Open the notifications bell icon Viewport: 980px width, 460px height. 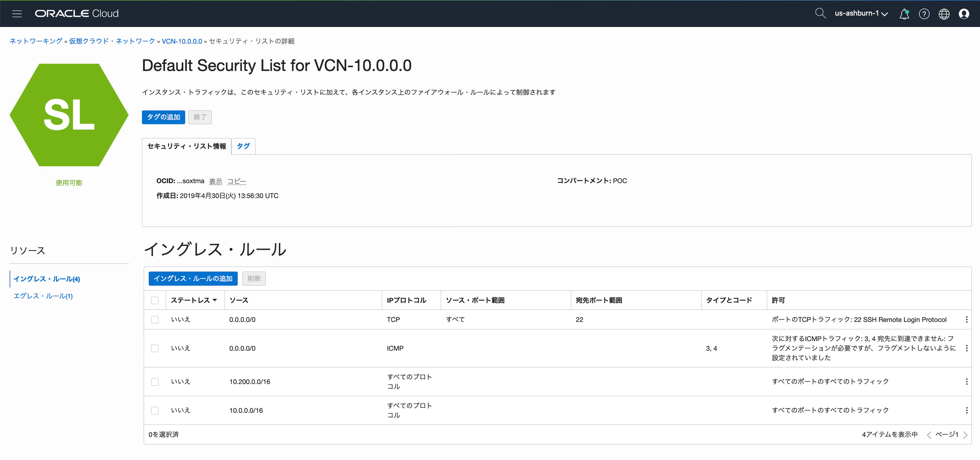click(904, 14)
